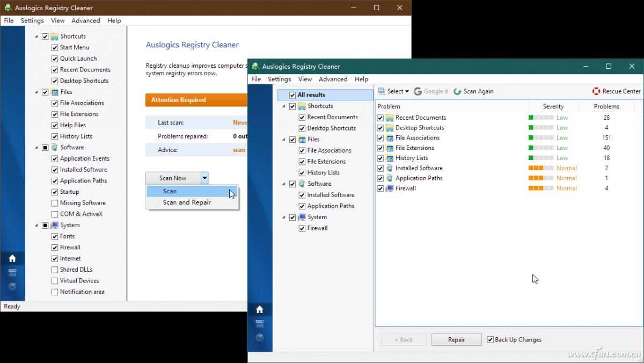Enable Missing Software checkbox in back window
The image size is (644, 363).
click(55, 203)
